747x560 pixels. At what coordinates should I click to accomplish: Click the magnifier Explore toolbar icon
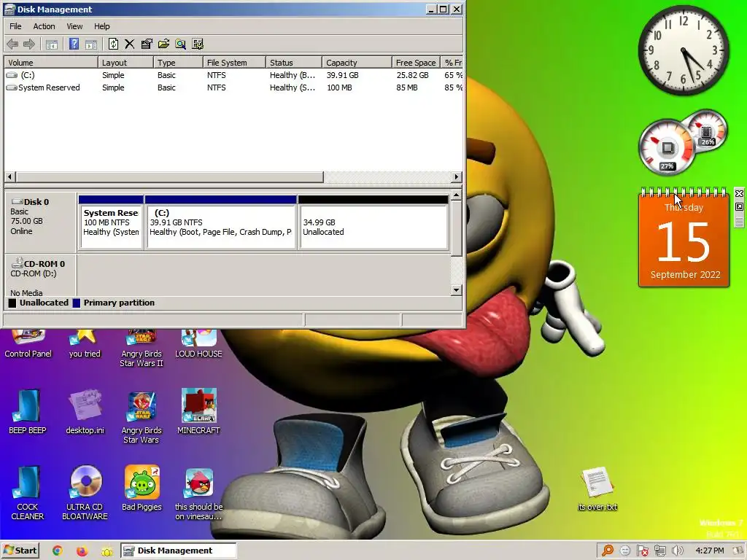tap(181, 44)
